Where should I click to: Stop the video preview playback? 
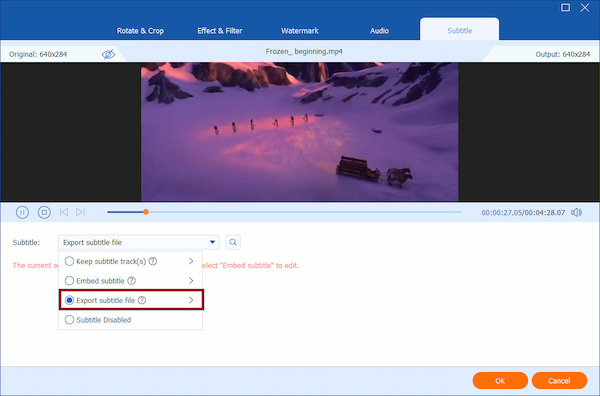pos(44,212)
